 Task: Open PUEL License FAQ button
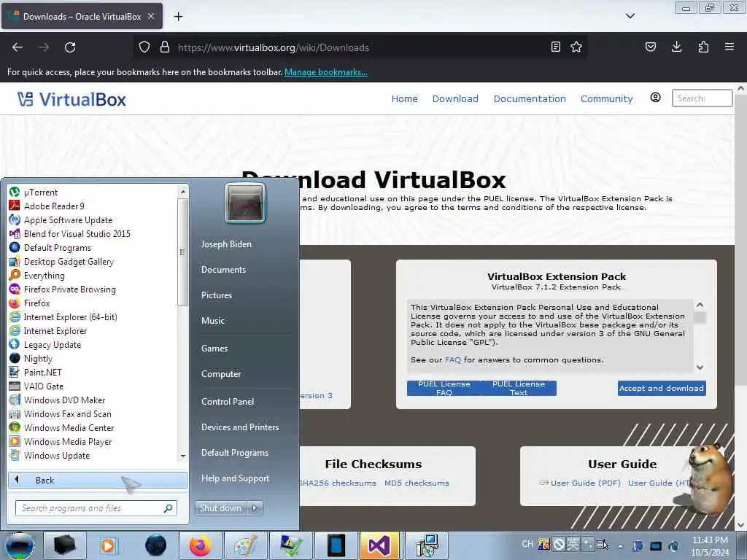(444, 388)
